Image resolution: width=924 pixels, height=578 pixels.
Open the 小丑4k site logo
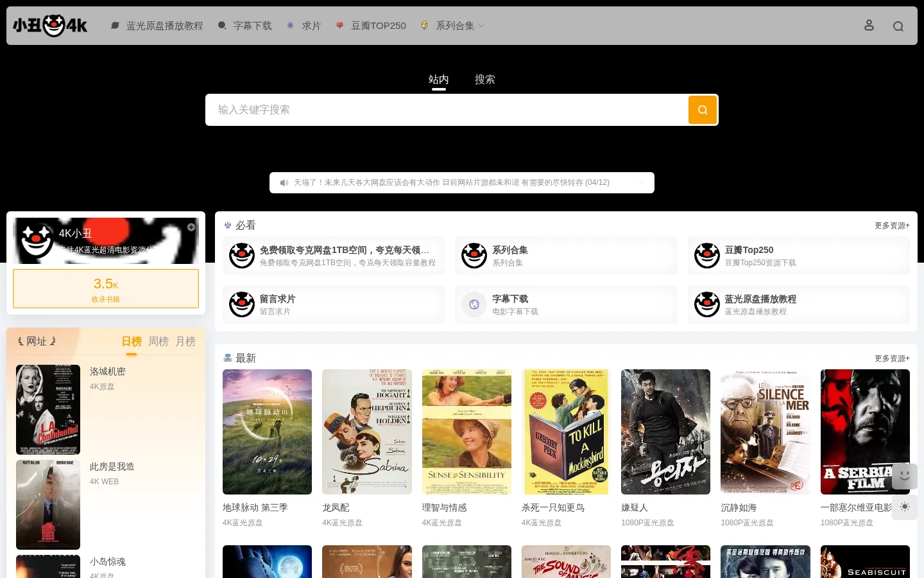coord(50,26)
